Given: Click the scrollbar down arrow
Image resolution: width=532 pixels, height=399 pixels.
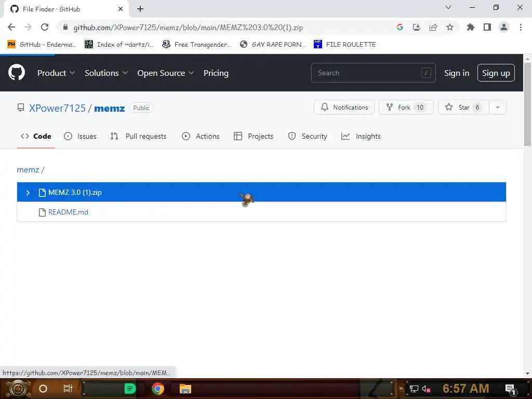Looking at the screenshot, I should click(527, 373).
